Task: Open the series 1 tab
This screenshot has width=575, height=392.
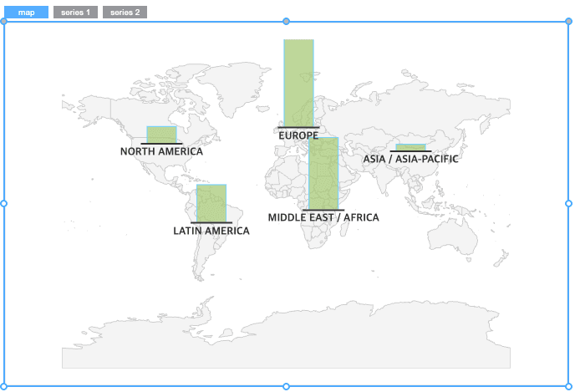Action: click(x=75, y=13)
